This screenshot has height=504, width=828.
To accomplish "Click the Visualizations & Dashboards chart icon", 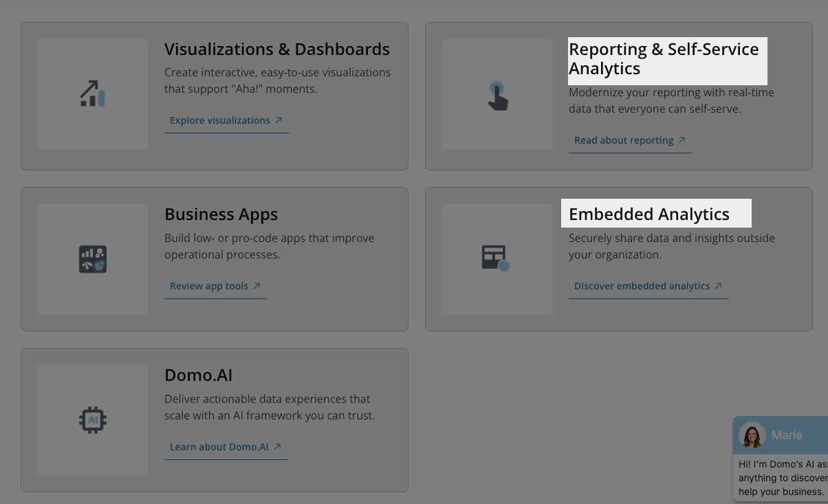I will click(92, 94).
